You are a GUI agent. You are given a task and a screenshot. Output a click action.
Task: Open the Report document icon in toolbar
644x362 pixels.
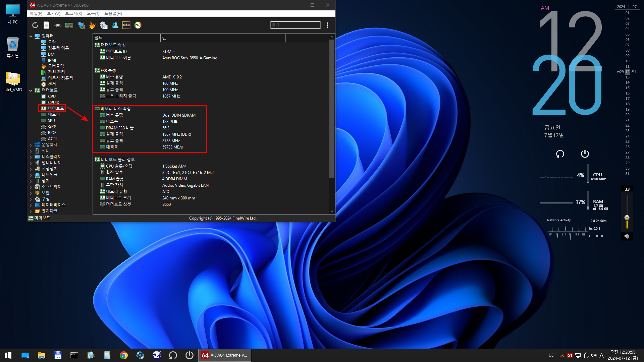(x=47, y=25)
